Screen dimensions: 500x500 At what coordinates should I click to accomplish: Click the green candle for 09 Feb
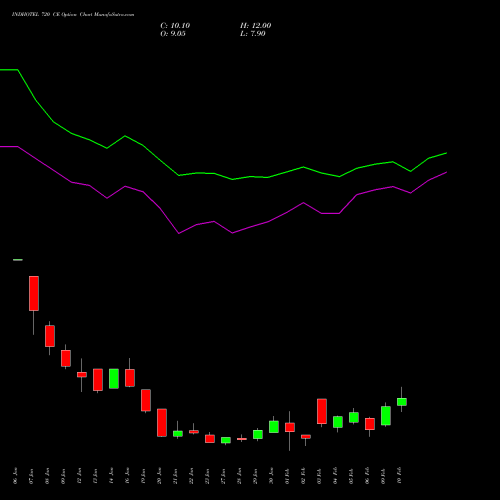point(386,416)
